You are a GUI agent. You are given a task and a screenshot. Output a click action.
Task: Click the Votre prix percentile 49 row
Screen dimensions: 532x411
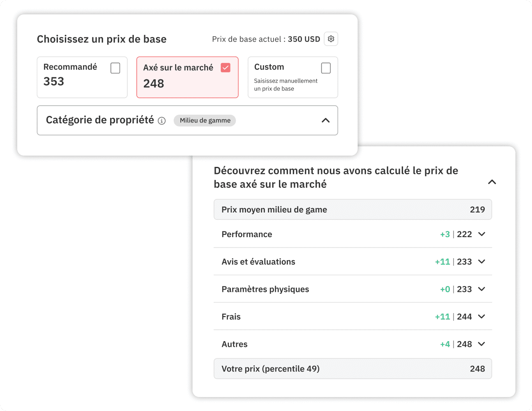pos(352,369)
